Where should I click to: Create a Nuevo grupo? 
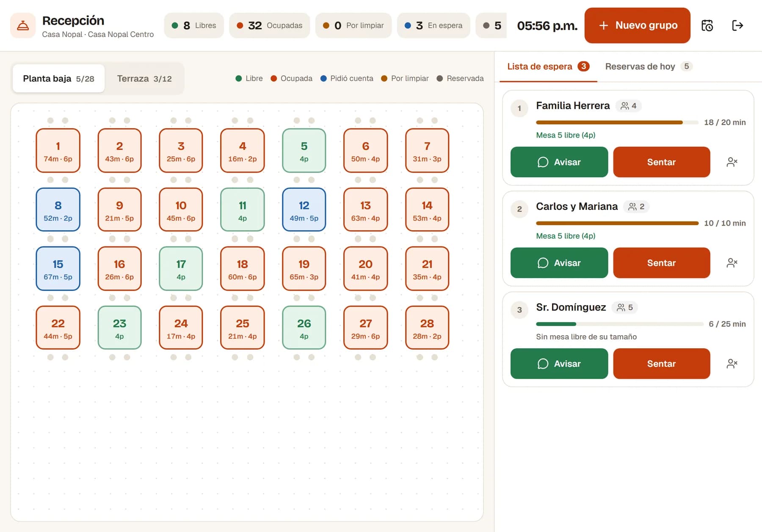pos(638,25)
